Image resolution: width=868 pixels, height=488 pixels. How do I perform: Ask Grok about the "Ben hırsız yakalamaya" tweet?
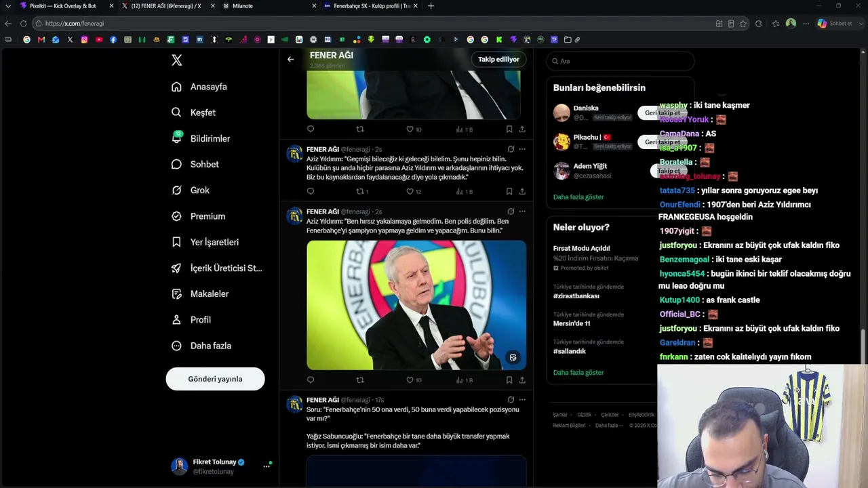point(511,211)
